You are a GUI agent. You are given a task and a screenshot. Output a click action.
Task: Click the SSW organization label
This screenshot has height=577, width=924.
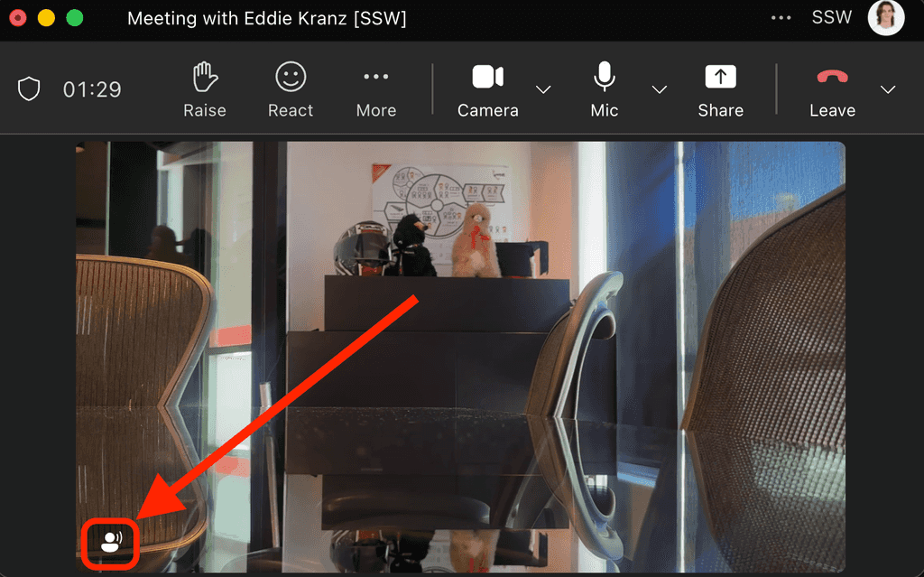831,18
